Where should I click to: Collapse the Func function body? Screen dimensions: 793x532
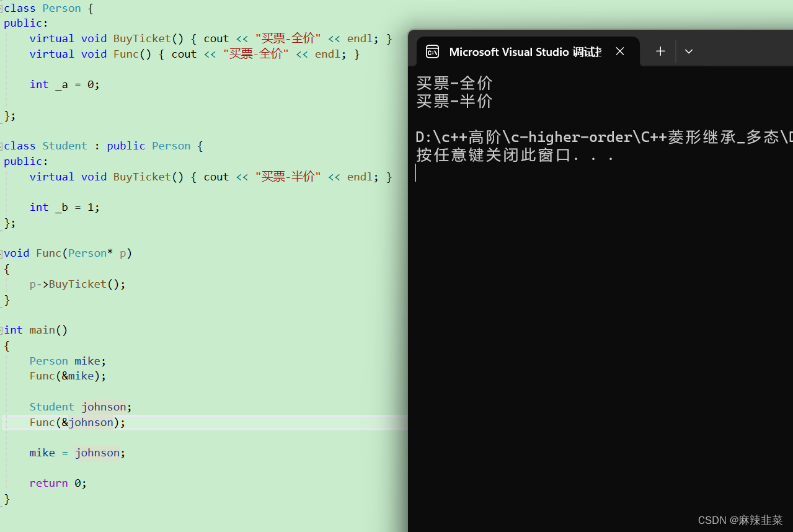pos(2,253)
